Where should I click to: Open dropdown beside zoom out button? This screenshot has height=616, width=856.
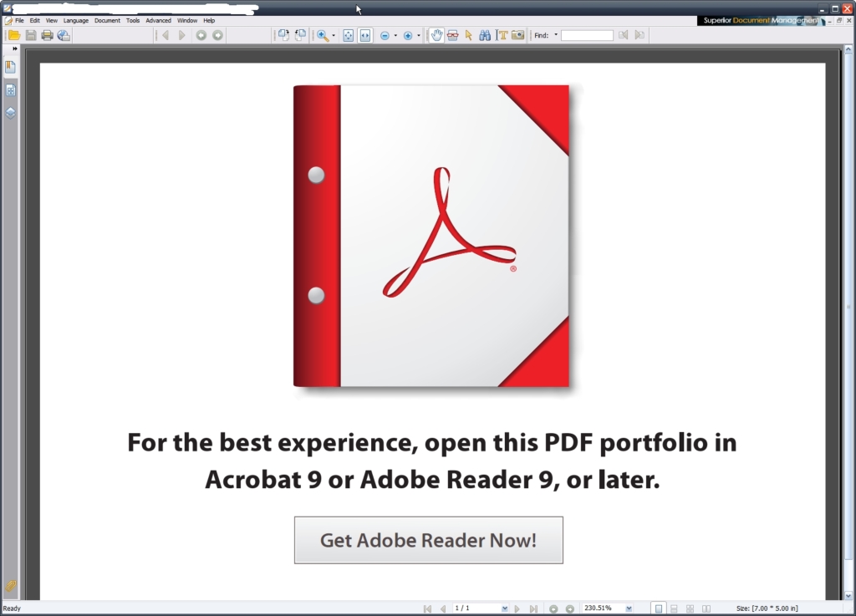395,35
